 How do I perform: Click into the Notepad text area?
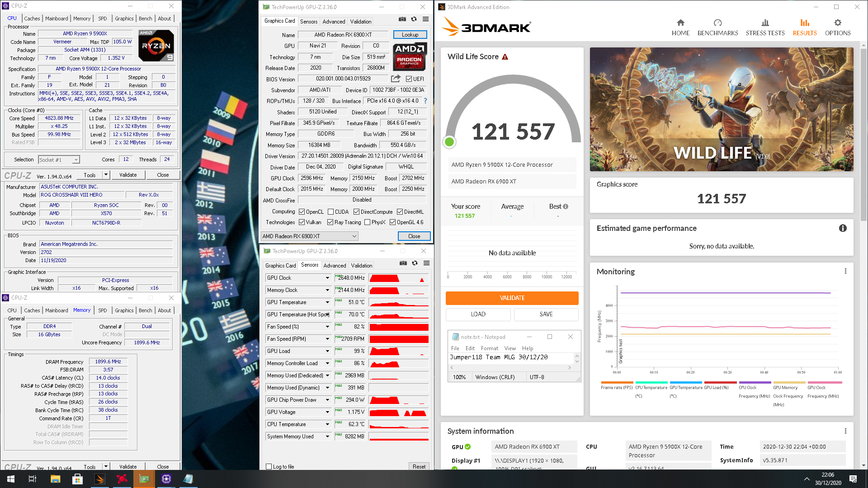click(x=511, y=358)
